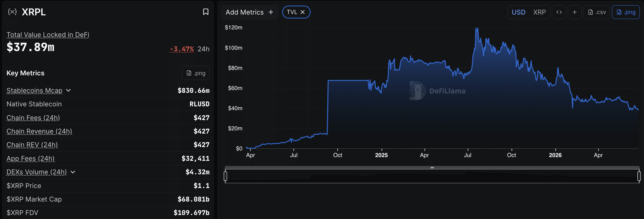This screenshot has height=219, width=644.
Task: Click the $830.66m stablecoins value
Action: (x=194, y=90)
